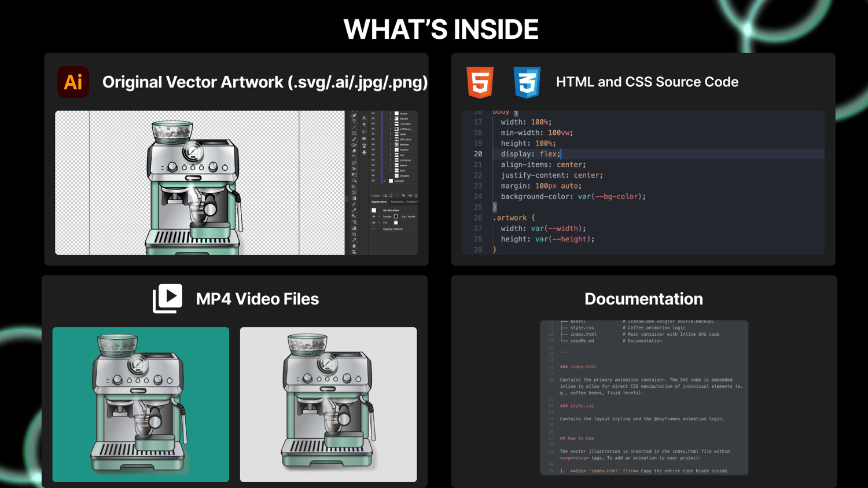The width and height of the screenshot is (868, 488).
Task: Switch to the Appearance tab
Action: click(x=379, y=202)
